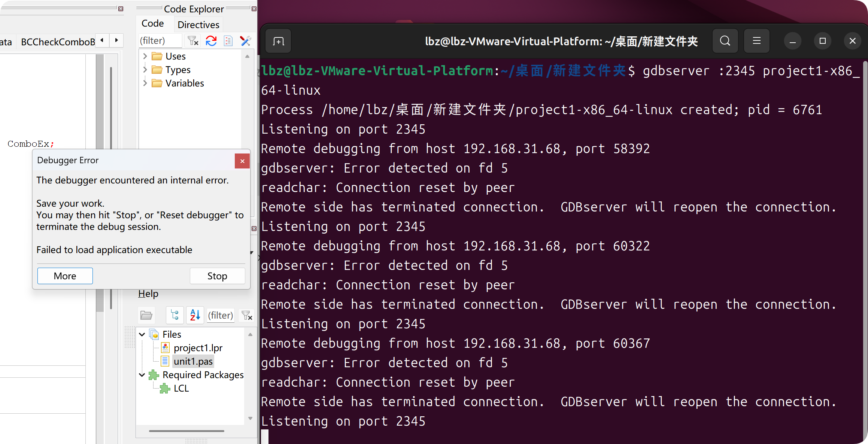Toggle alphabetical sort in Project Inspector
The image size is (868, 444).
coord(195,315)
